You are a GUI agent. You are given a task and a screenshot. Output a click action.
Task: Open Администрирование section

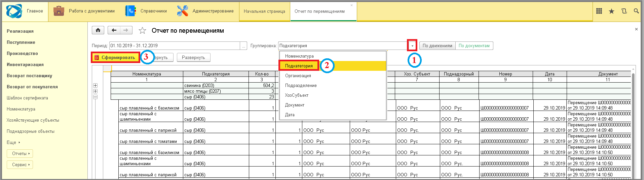click(205, 11)
